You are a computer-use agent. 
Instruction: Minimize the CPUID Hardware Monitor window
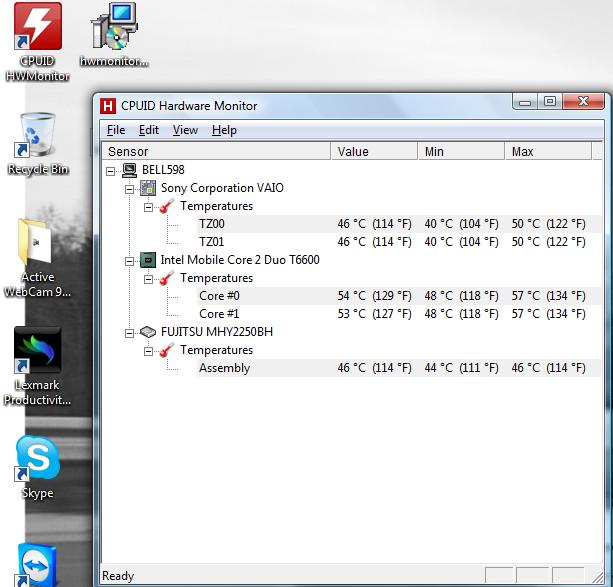pyautogui.click(x=525, y=102)
